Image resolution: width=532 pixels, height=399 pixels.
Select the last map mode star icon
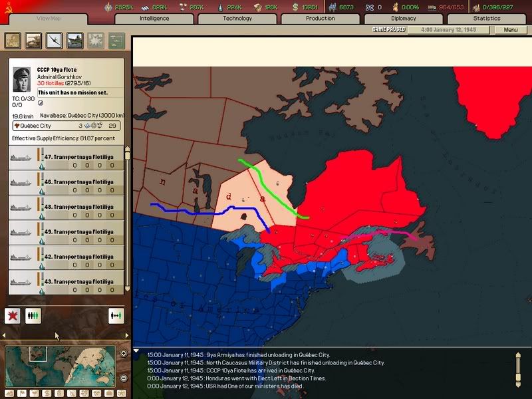(x=122, y=393)
